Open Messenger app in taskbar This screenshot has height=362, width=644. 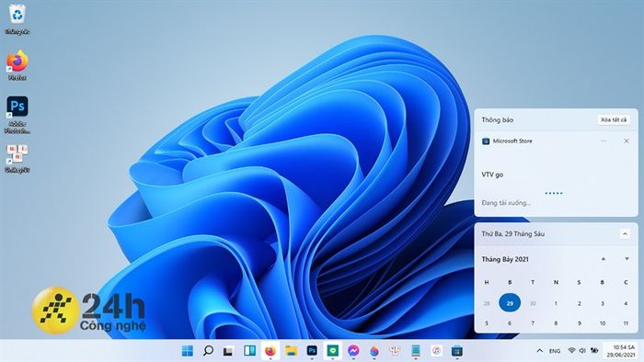[x=353, y=351]
